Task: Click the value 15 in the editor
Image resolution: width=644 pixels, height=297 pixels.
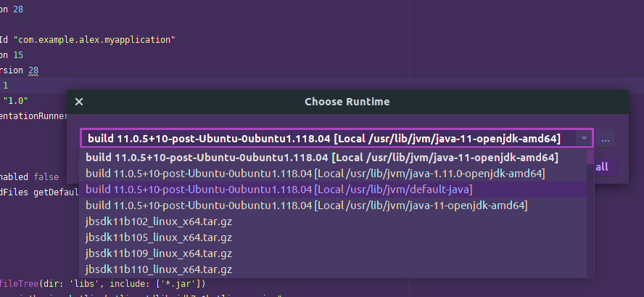Action: pyautogui.click(x=18, y=55)
